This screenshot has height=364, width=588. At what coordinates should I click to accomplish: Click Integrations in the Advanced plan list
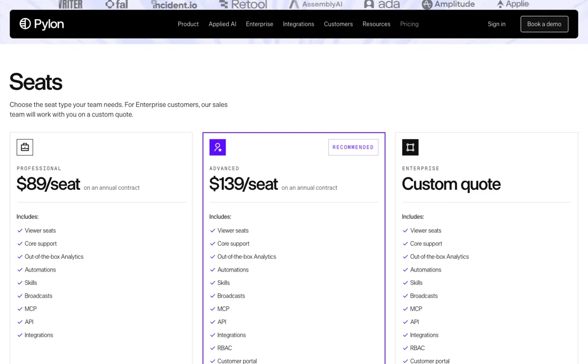232,335
